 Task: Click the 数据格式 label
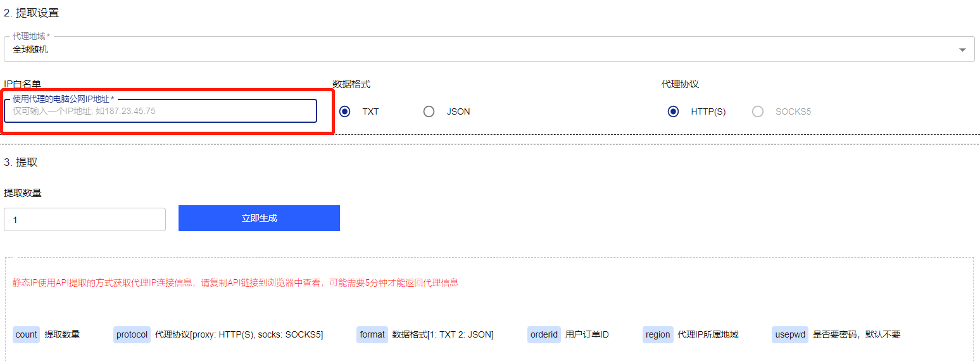click(x=351, y=84)
